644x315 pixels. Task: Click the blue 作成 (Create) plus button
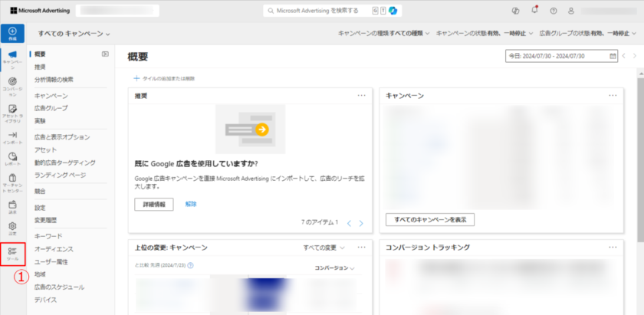click(x=12, y=33)
